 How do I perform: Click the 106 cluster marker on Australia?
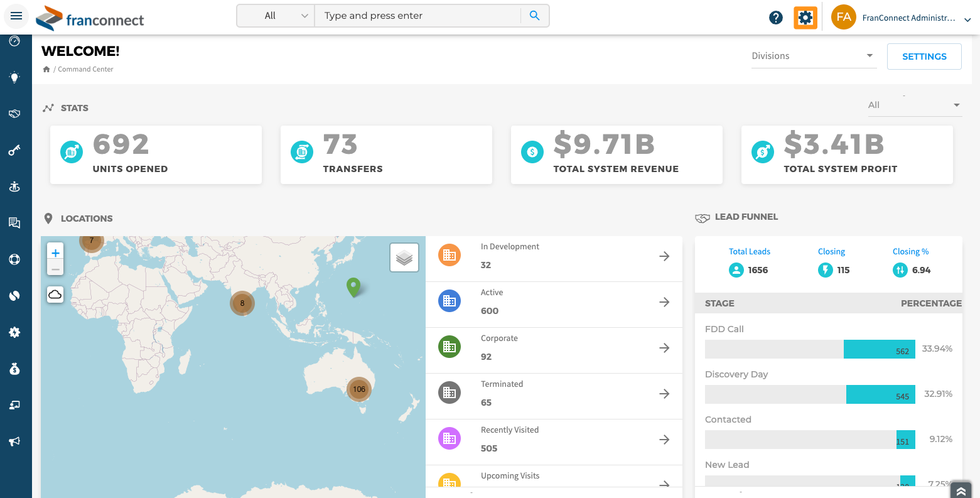(x=359, y=389)
